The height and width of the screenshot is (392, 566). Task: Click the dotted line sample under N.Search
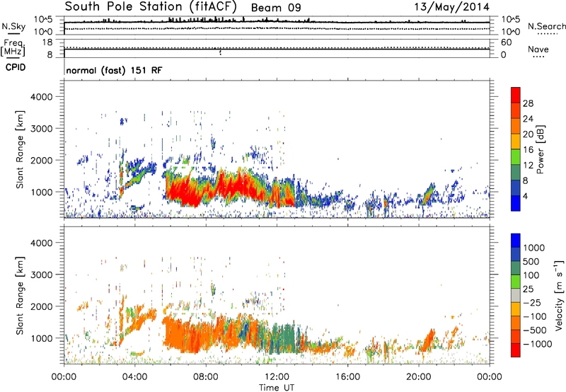point(548,34)
